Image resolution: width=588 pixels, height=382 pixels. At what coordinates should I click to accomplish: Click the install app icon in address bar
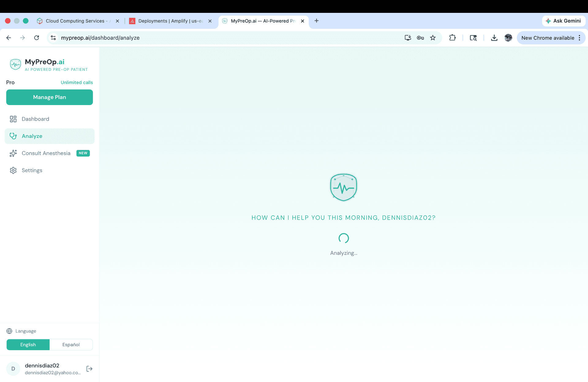(408, 38)
